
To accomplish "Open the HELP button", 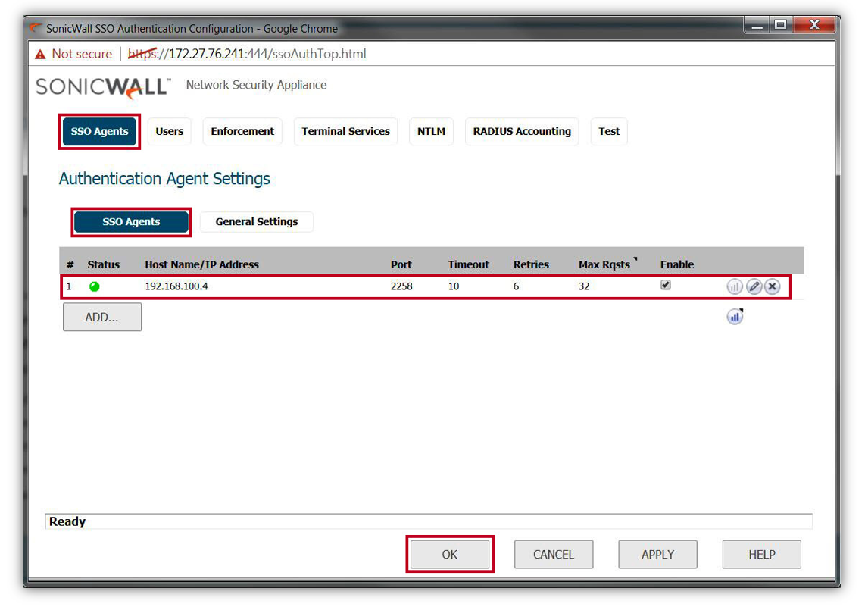I will coord(762,555).
